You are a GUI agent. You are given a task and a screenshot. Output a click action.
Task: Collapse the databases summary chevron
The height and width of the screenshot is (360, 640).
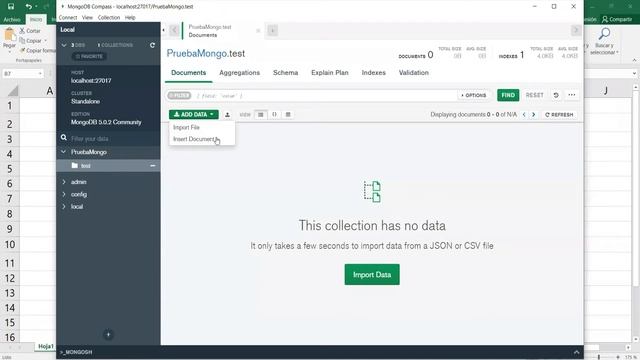(64, 45)
